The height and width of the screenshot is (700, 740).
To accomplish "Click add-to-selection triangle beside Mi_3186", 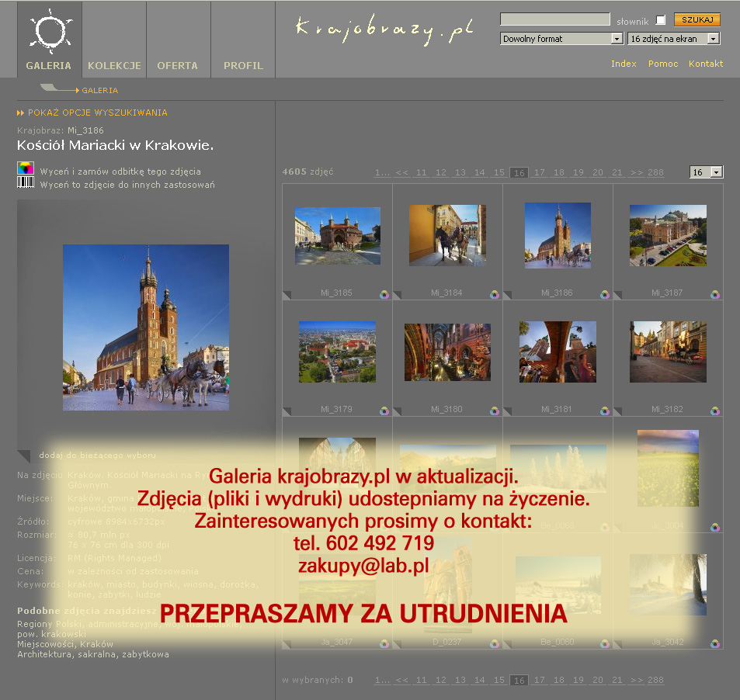I will (x=507, y=294).
